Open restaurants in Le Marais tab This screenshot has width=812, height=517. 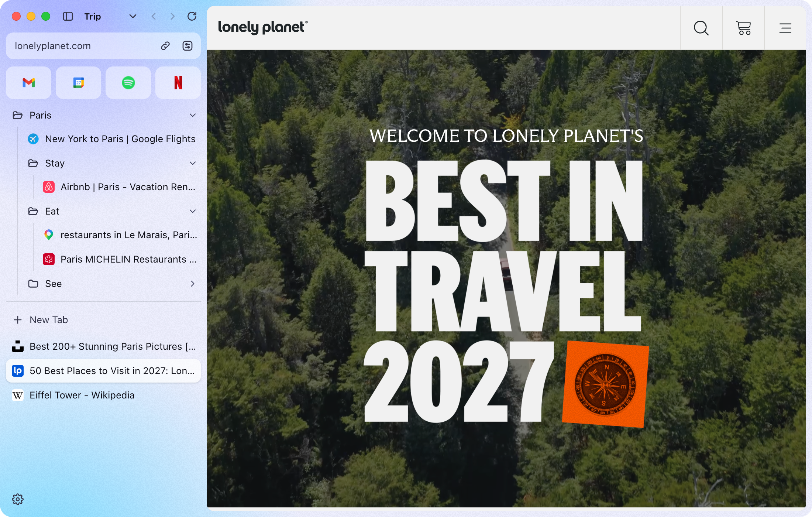coord(119,235)
